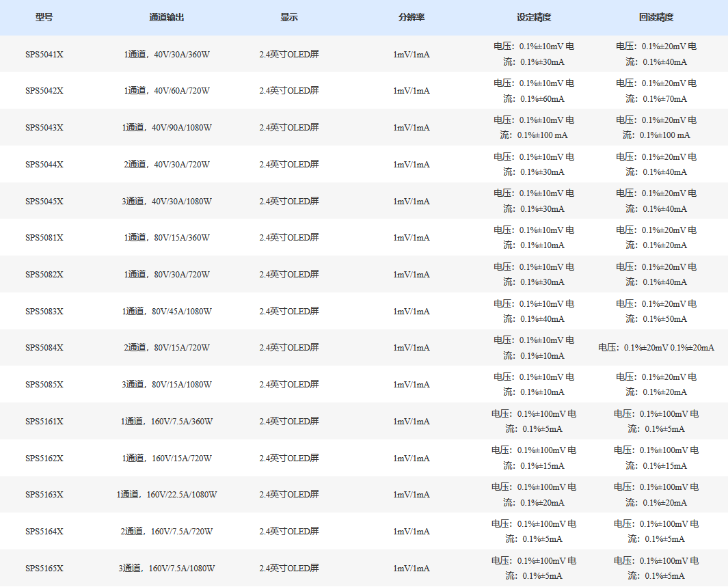
Task: Click readback accuracy cell for SPS5043X
Action: click(656, 128)
